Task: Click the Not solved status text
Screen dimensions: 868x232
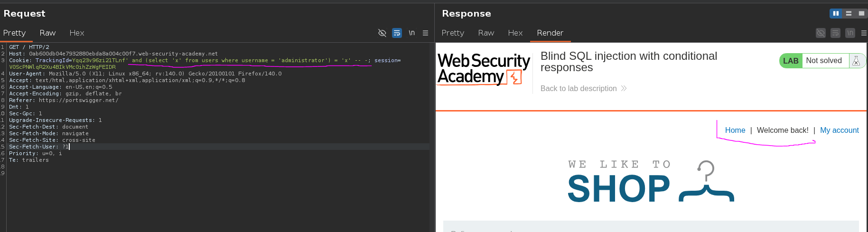Action: (x=824, y=61)
